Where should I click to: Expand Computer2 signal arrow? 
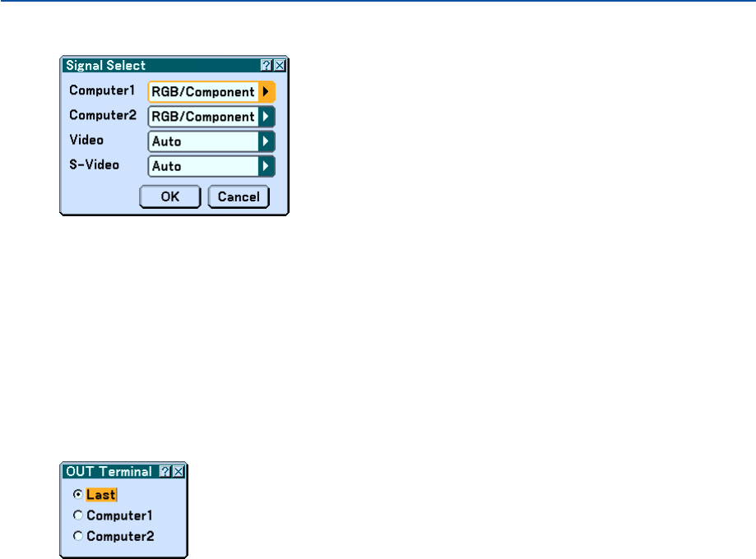tap(266, 117)
